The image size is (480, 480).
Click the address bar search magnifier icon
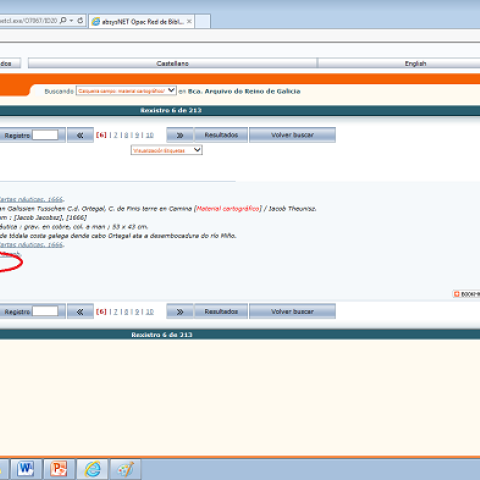63,20
